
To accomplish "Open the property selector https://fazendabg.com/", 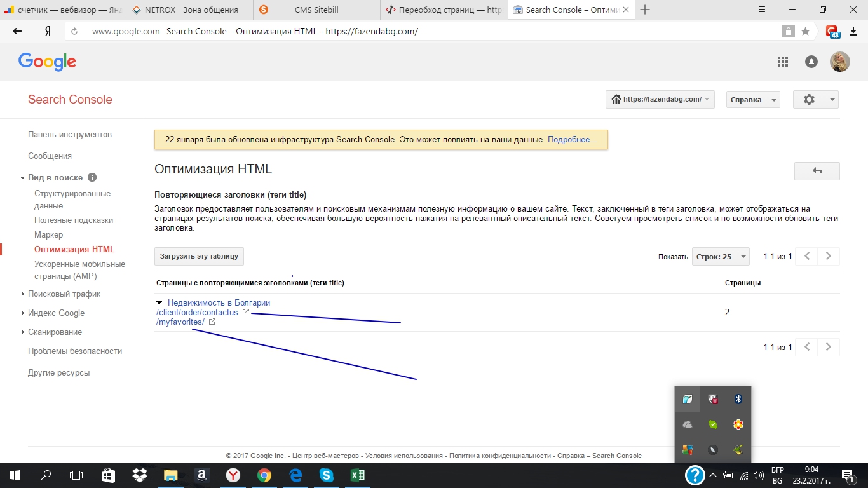I will click(660, 99).
